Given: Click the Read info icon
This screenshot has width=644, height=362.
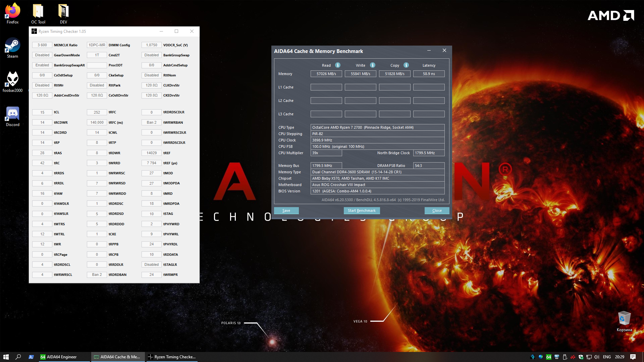Looking at the screenshot, I should [x=338, y=65].
